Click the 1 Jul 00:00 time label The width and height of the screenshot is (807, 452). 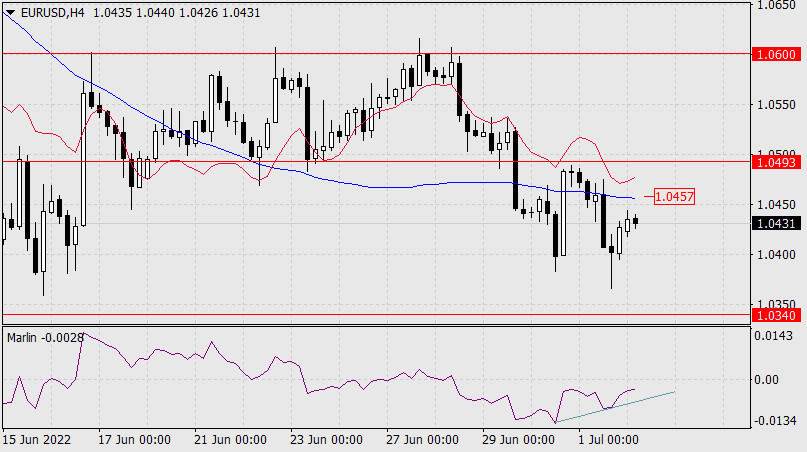coord(608,440)
